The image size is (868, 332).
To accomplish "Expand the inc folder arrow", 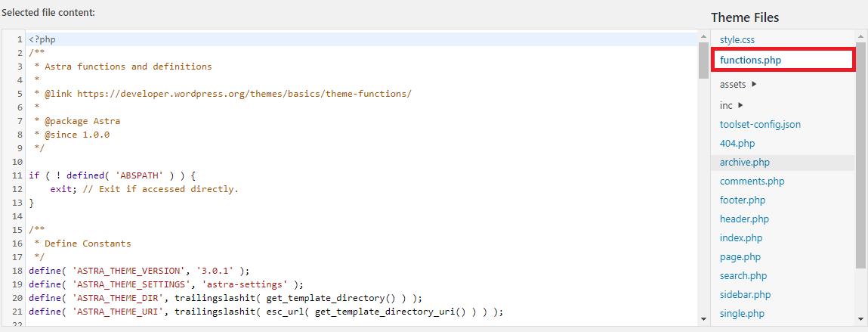I will pos(740,105).
